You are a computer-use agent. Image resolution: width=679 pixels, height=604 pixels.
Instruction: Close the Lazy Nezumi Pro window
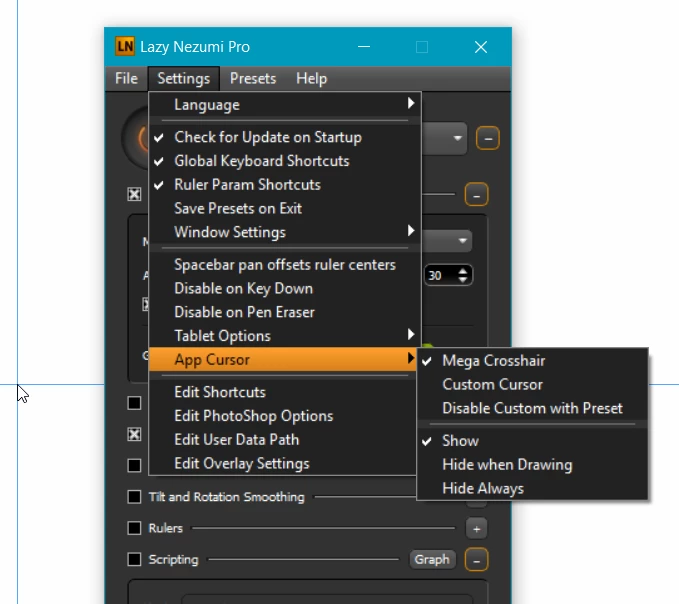coord(481,47)
